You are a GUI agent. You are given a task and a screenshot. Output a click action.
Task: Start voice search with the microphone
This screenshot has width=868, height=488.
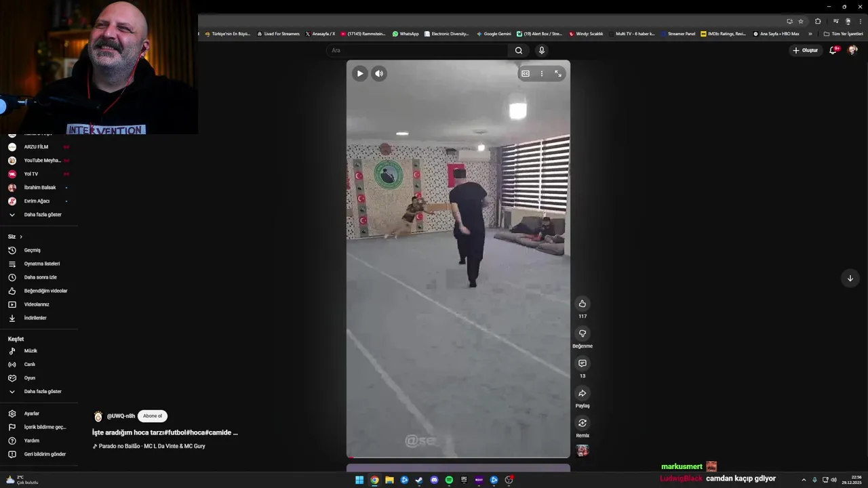pos(541,50)
